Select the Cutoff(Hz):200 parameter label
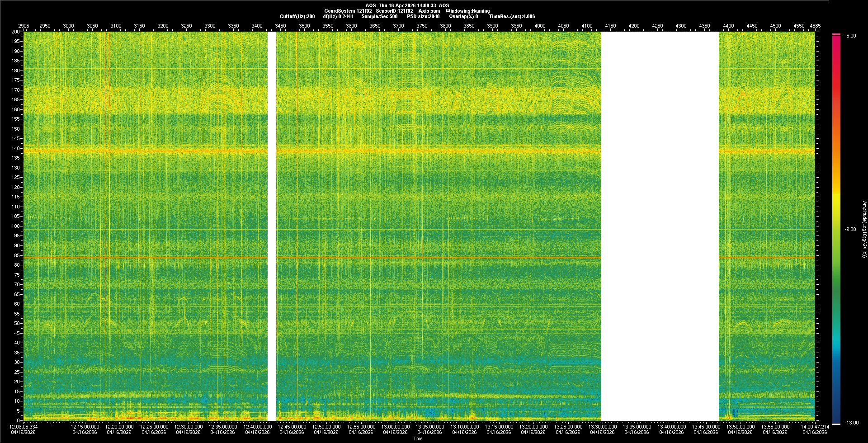The width and height of the screenshot is (868, 443). (297, 16)
